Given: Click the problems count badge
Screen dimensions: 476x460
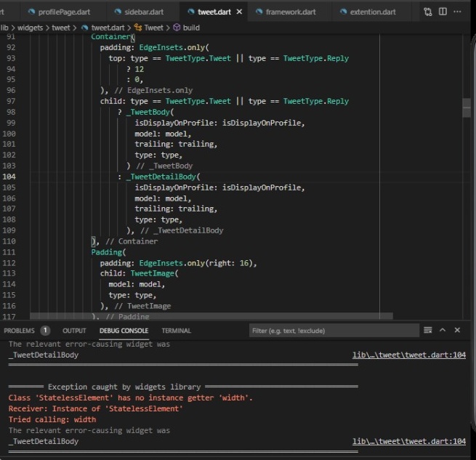Looking at the screenshot, I should [45, 330].
